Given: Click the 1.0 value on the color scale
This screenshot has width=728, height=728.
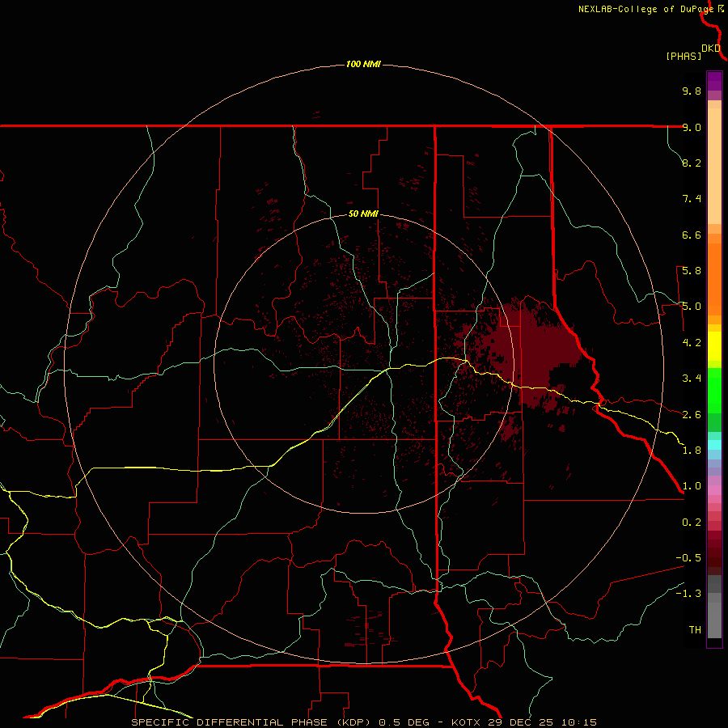Looking at the screenshot, I should tap(692, 486).
